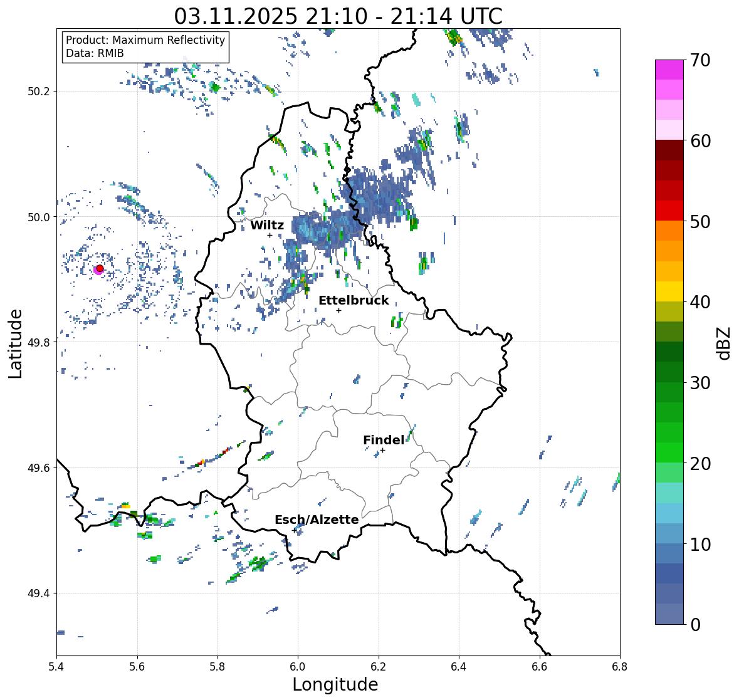Click the 20 tick on the colorbar
Viewport: 739px width, 700px height.
click(700, 464)
